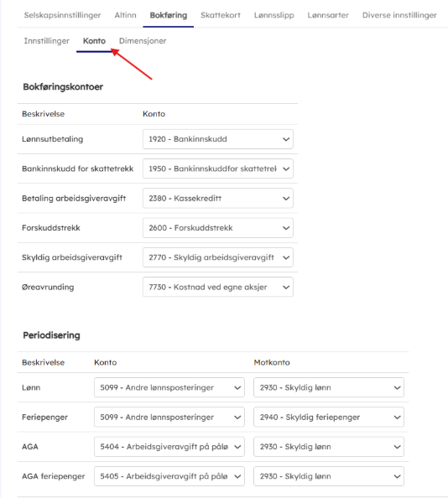The image size is (448, 498).
Task: Expand Feriepenger Motkonto Skyldig feriepenger dropdown
Action: [329, 417]
